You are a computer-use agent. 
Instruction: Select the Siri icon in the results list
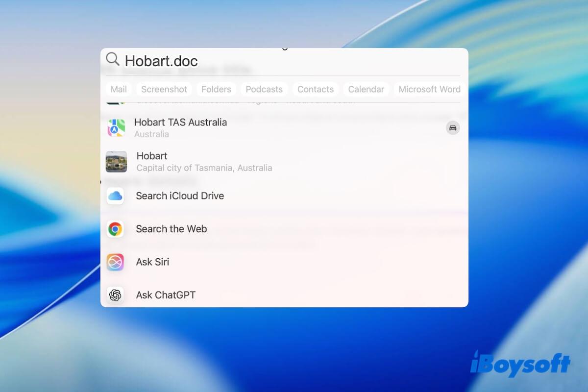tap(116, 262)
